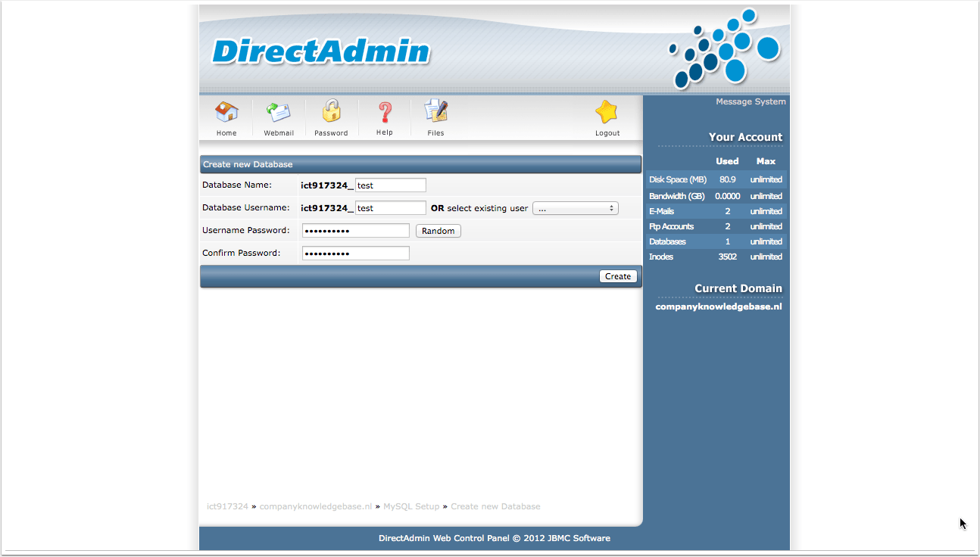Focus the Username Password field
Viewport: 980px width, 557px height.
pyautogui.click(x=356, y=231)
